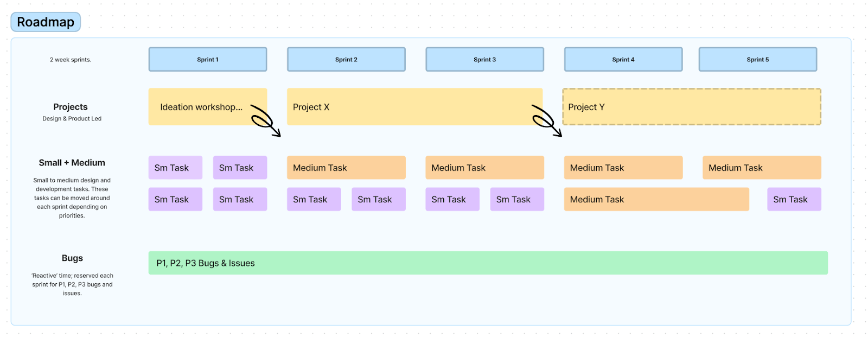Click the Sm Task under Sprint 5
Screen dimensions: 868x344
tap(794, 199)
